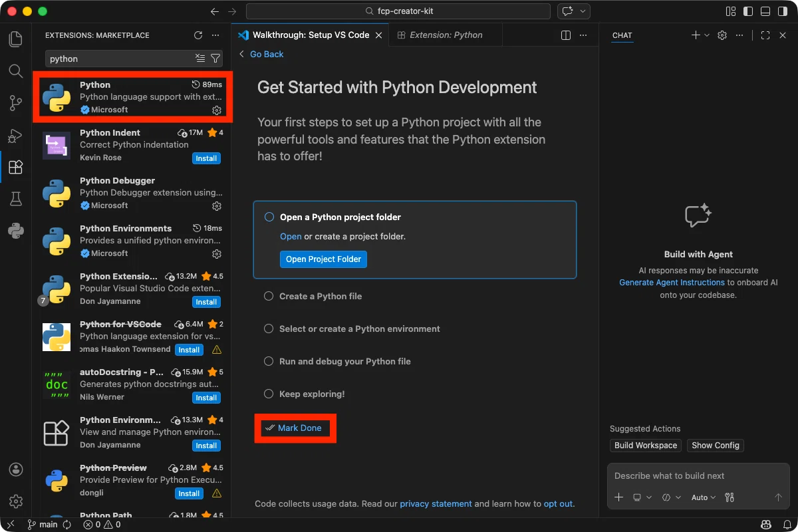Screen dimensions: 798x532
Task: Go Back to previous walkthrough page
Action: pyautogui.click(x=261, y=54)
